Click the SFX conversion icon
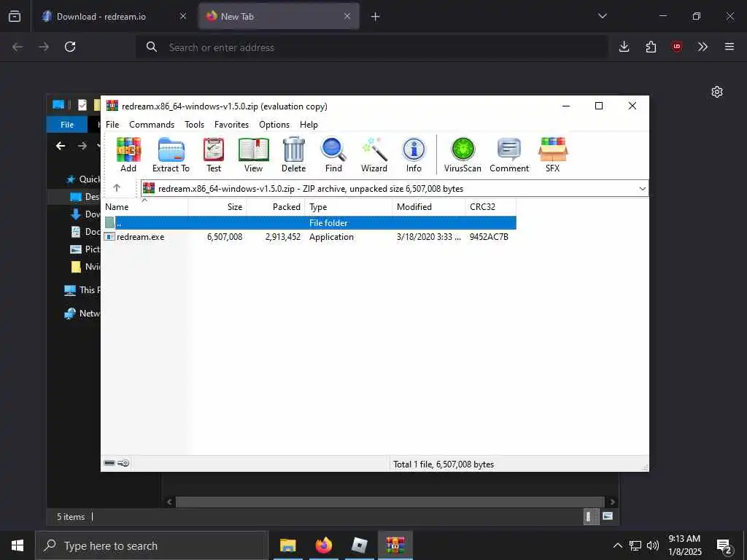 click(553, 155)
